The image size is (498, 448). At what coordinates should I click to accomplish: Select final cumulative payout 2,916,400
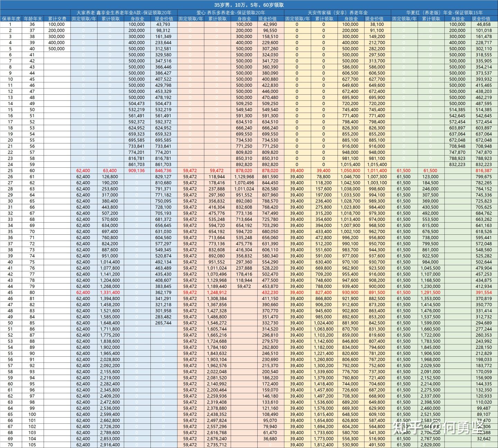[110, 445]
